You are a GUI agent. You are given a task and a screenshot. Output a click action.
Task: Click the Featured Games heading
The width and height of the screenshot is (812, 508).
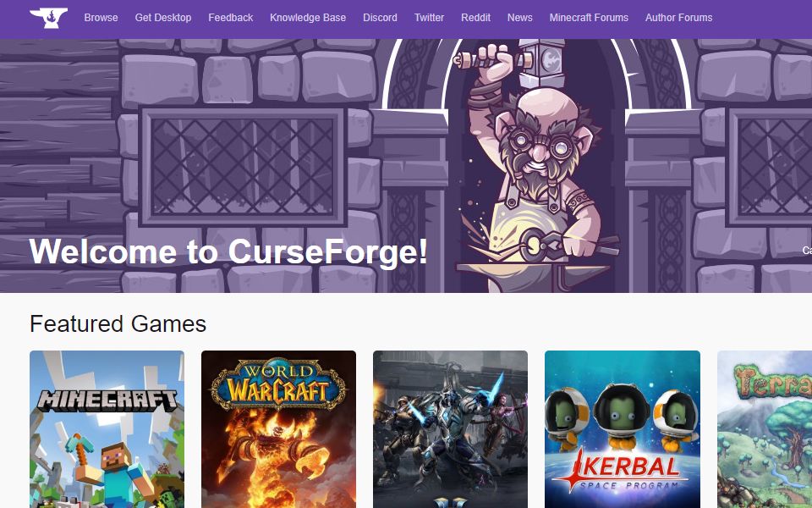[x=118, y=324]
